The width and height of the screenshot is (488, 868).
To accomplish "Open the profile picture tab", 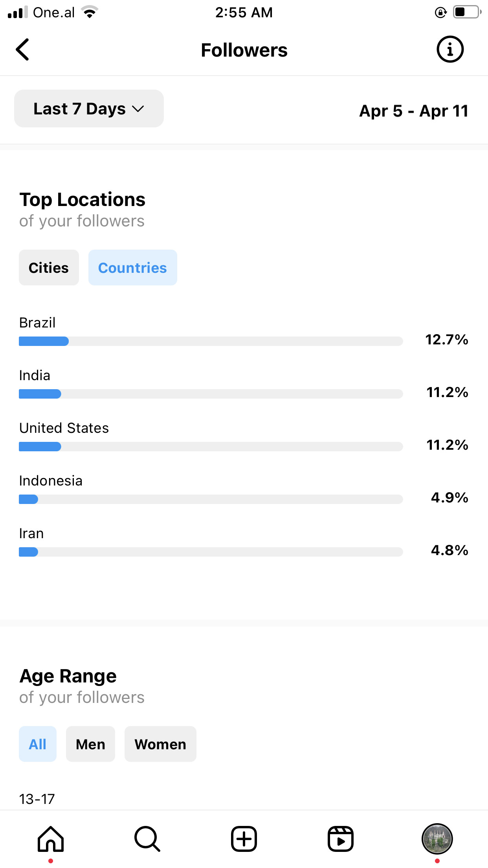I will pyautogui.click(x=437, y=839).
